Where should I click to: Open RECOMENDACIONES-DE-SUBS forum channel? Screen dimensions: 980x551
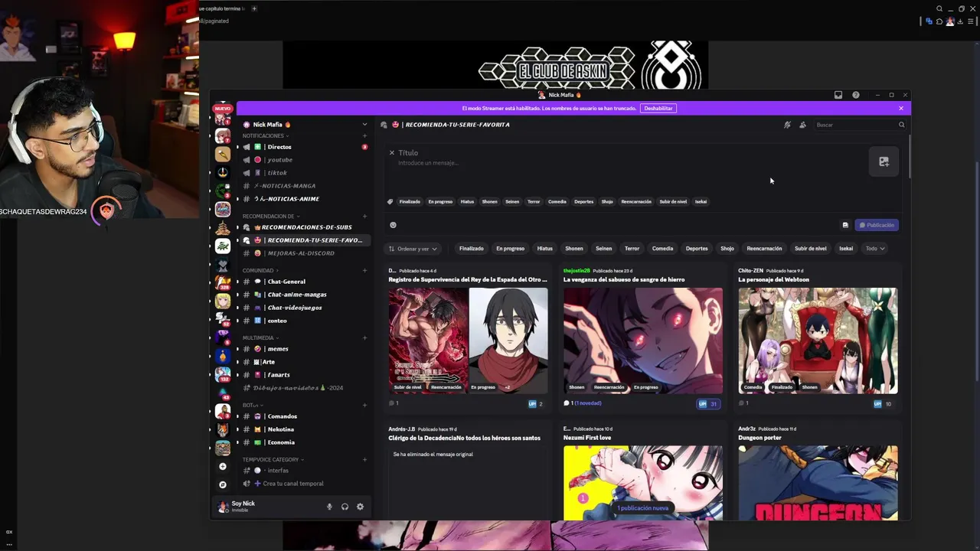pos(305,227)
